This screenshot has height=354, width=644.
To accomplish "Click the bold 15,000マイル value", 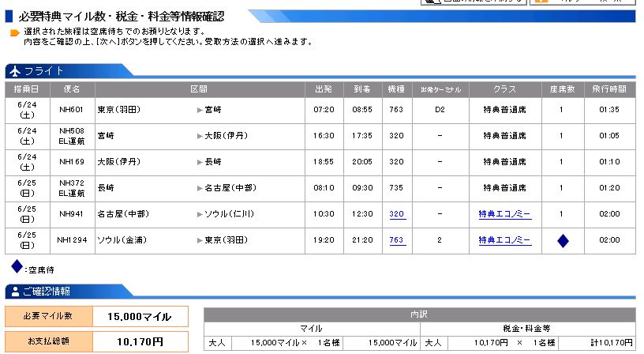I will [x=139, y=317].
